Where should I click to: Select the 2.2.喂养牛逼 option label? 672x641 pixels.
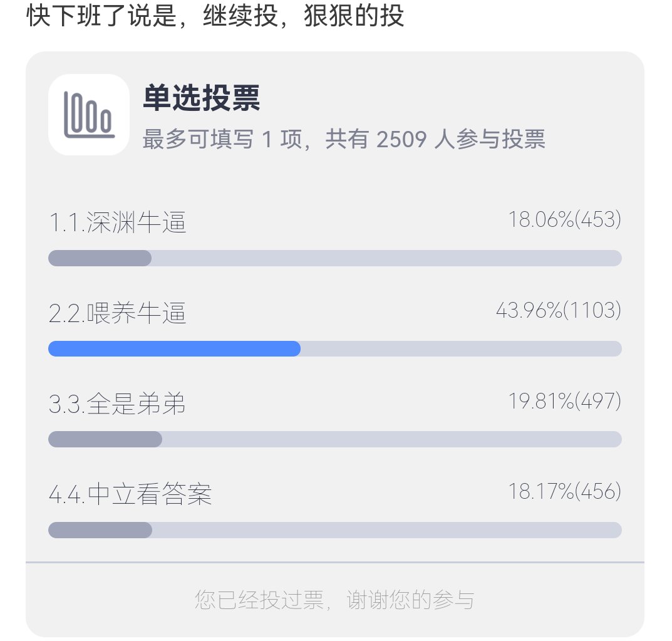coord(118,313)
